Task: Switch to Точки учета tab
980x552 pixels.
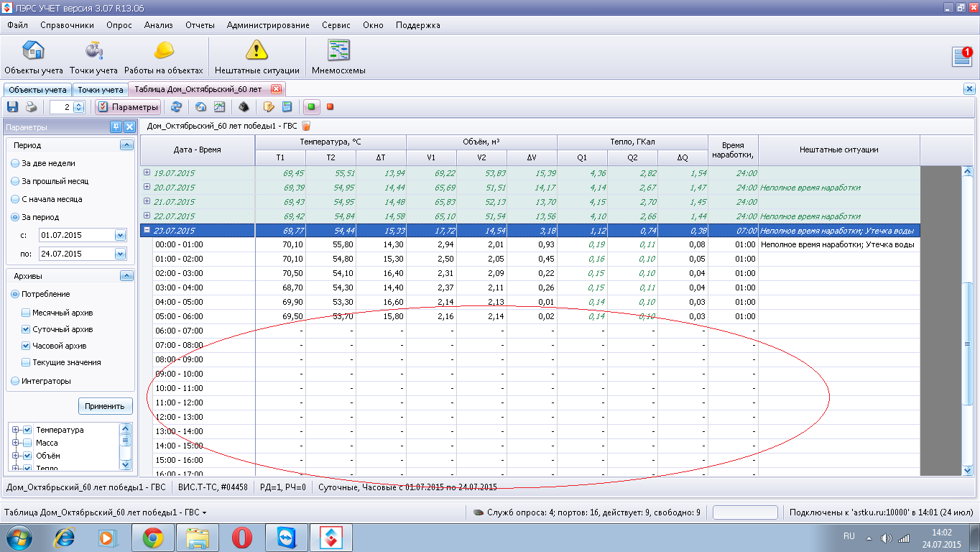Action: tap(101, 90)
